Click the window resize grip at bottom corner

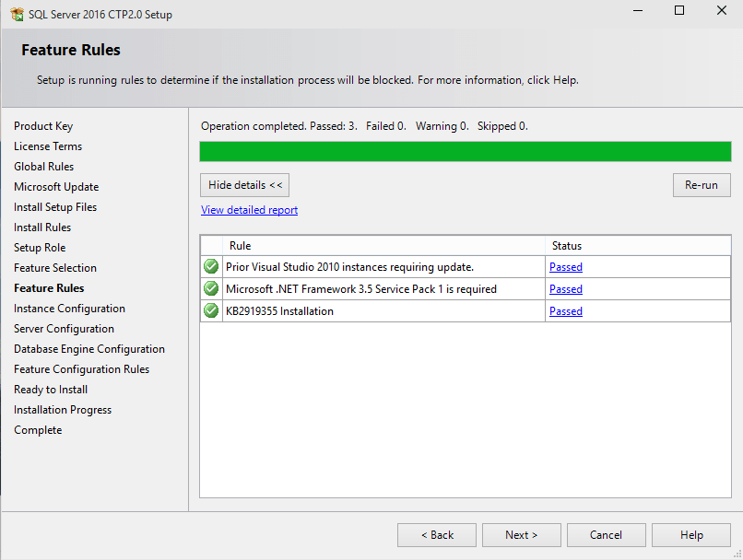click(x=737, y=554)
